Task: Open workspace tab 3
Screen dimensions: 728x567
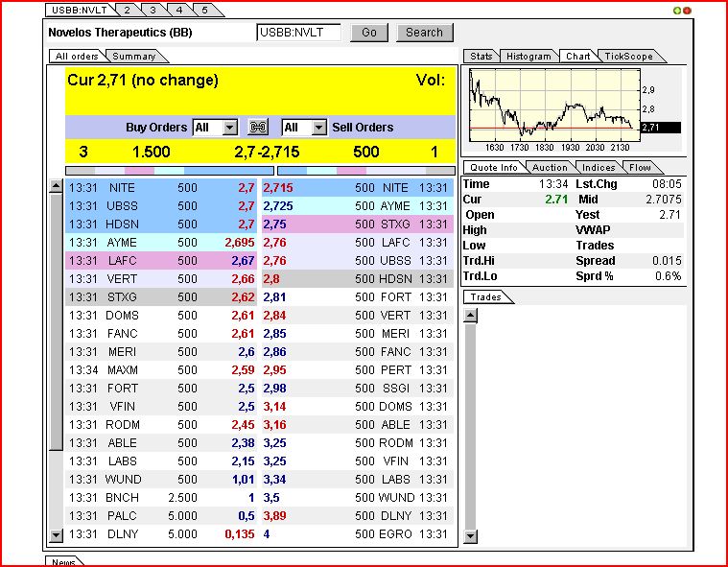Action: [153, 10]
